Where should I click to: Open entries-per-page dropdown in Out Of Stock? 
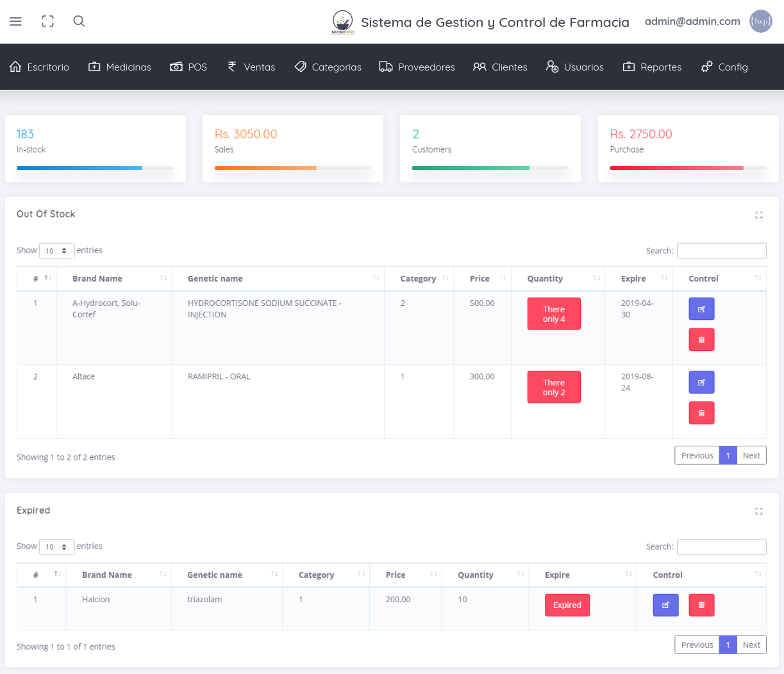[x=57, y=251]
